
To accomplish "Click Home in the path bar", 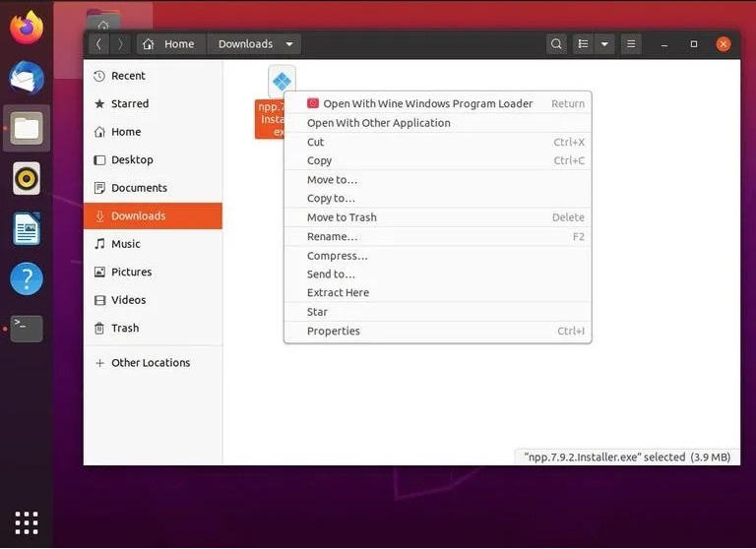I will tap(170, 44).
